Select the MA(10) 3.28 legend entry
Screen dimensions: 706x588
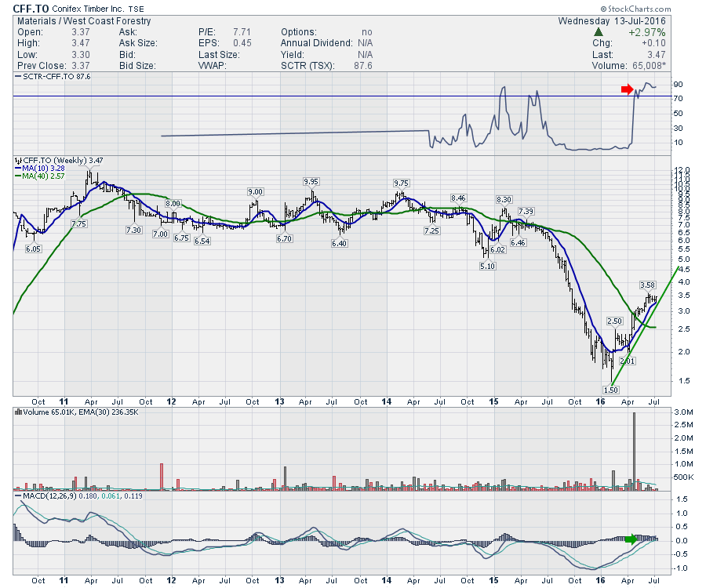pos(39,168)
